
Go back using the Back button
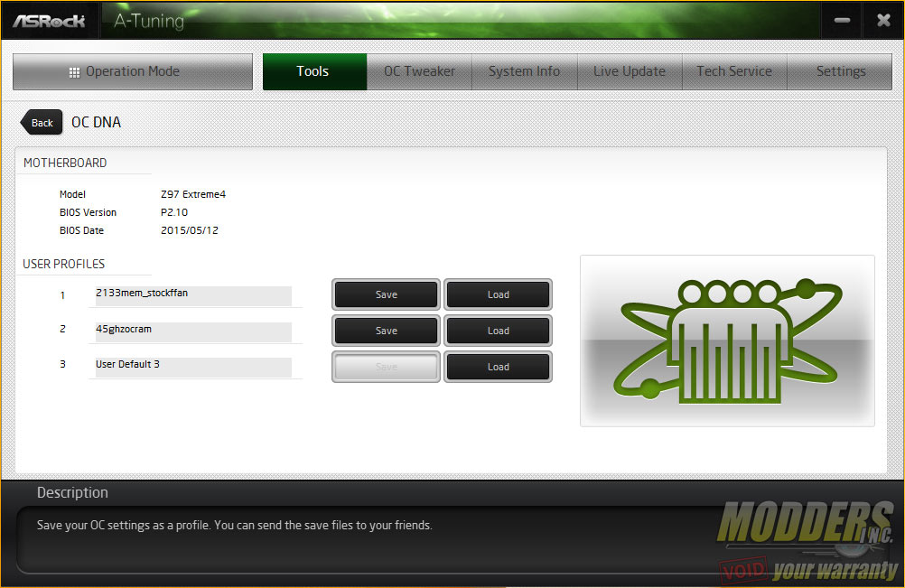42,122
